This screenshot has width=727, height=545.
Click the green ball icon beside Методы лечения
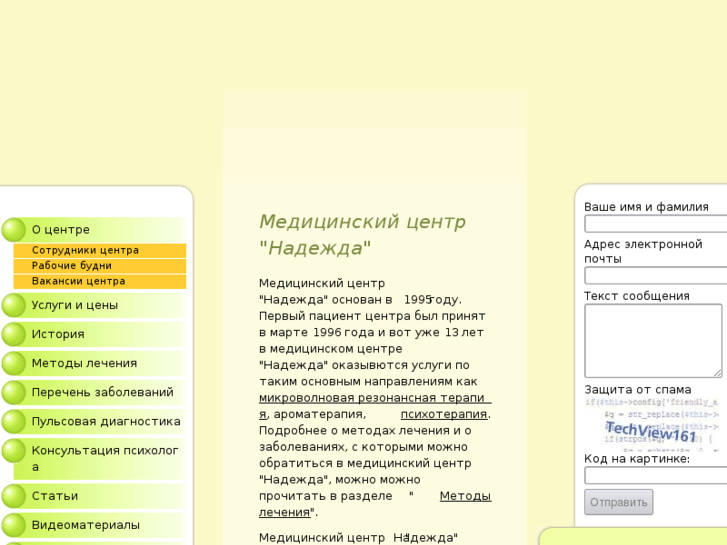[x=14, y=363]
